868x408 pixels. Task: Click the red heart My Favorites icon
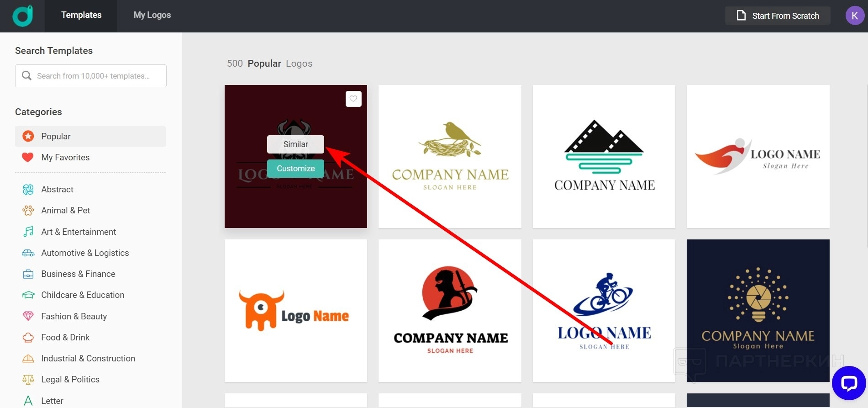coord(28,157)
